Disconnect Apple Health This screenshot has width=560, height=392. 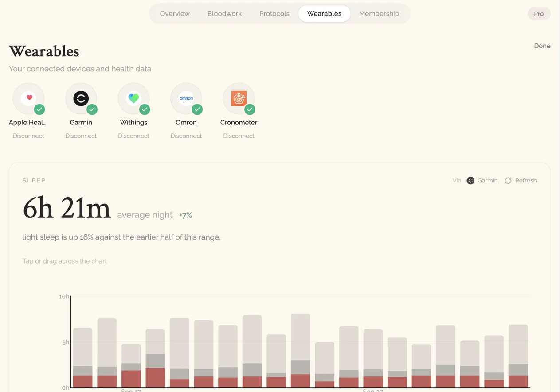28,136
